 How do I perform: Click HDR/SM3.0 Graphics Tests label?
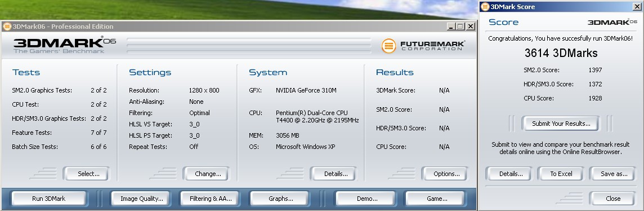[x=49, y=118]
